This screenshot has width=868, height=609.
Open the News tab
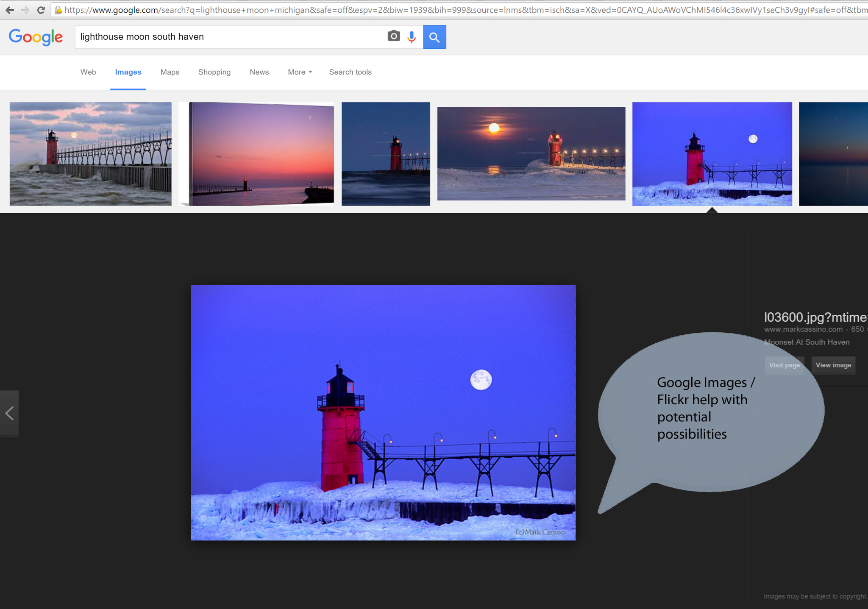click(259, 72)
